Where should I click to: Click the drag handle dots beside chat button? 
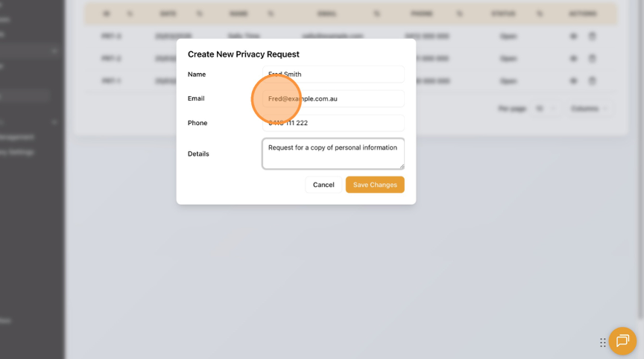(x=603, y=343)
